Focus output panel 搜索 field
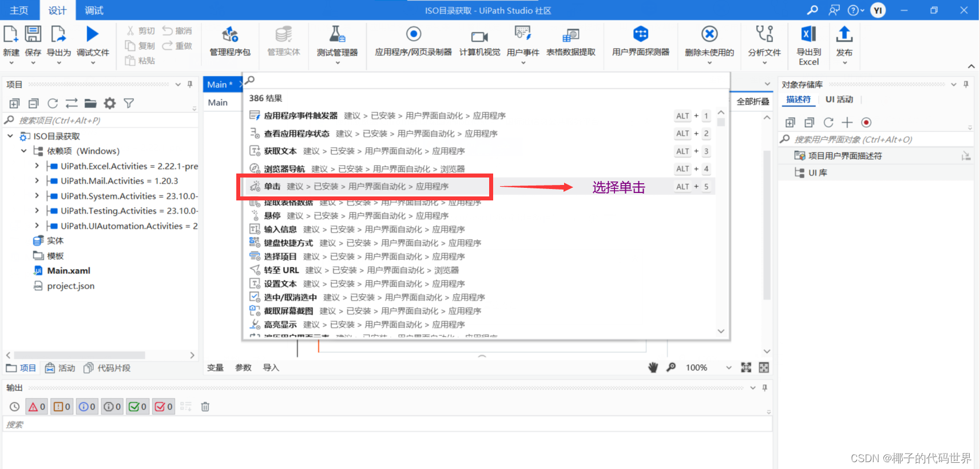Screen dimensions: 980x469 387,424
